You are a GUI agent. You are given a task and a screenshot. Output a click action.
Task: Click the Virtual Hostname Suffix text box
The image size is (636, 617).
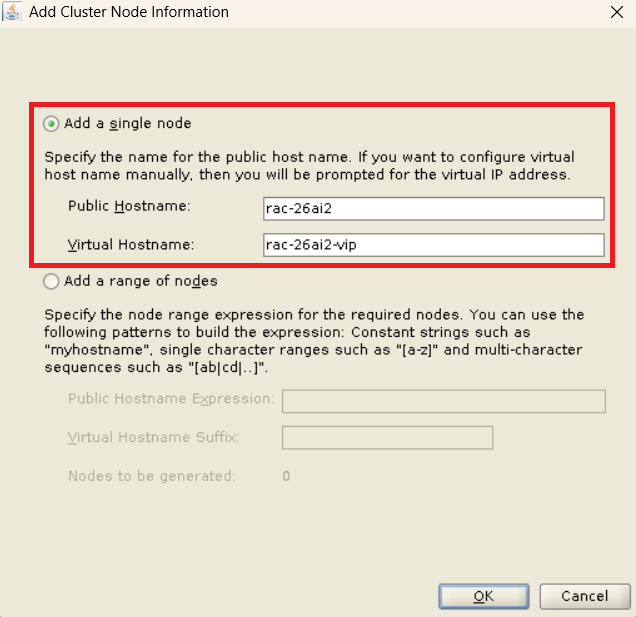[387, 438]
